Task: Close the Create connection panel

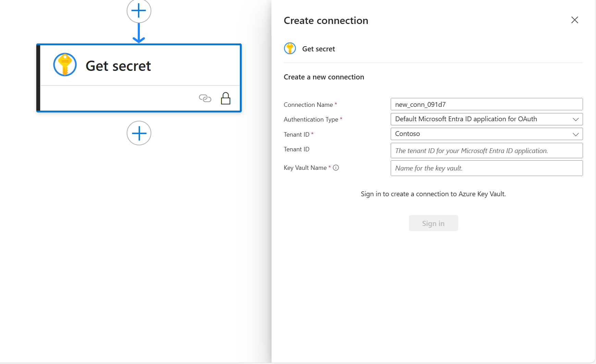Action: tap(575, 20)
